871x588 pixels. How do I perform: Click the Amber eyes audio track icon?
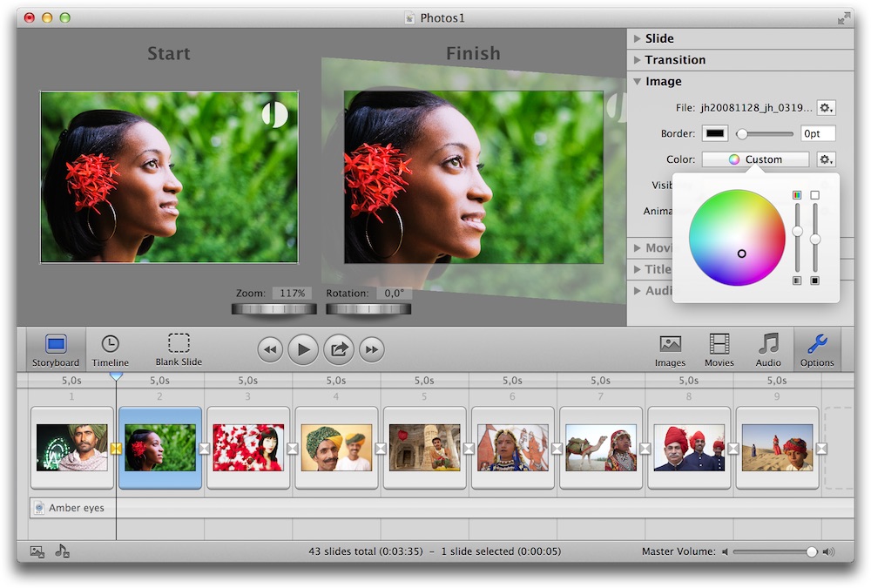tap(39, 508)
